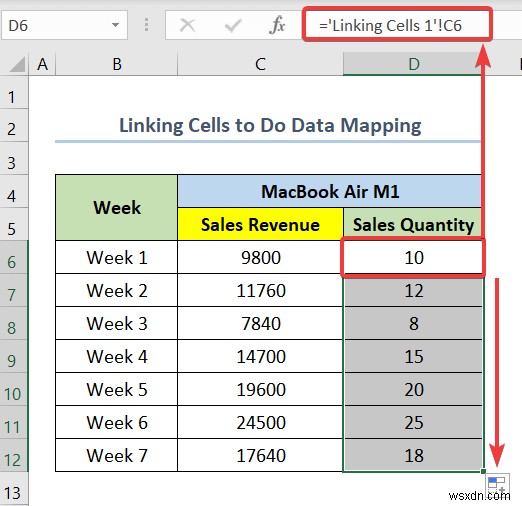Select the 'Week 6' cell

coord(117,422)
